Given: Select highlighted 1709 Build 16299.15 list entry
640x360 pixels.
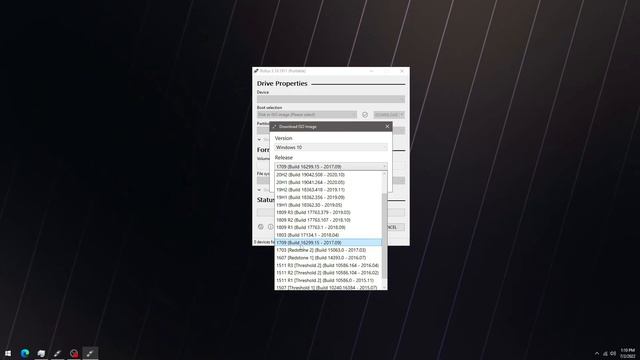Looking at the screenshot, I should point(328,242).
